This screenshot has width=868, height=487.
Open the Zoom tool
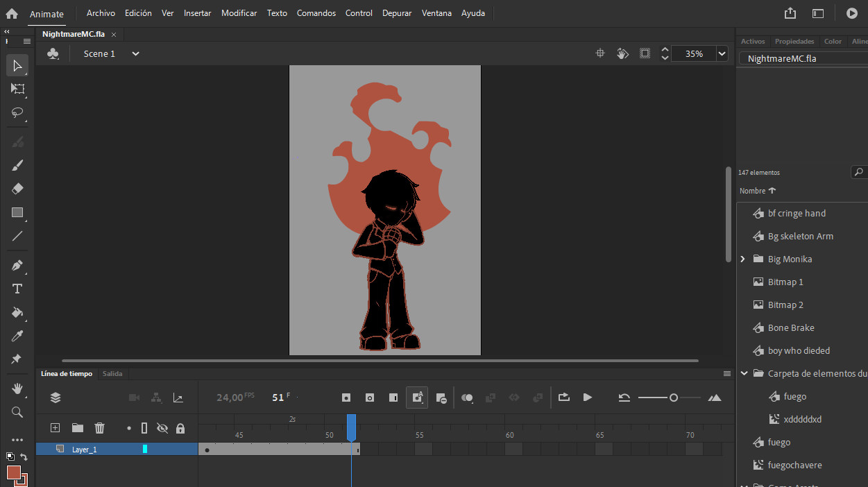(17, 412)
